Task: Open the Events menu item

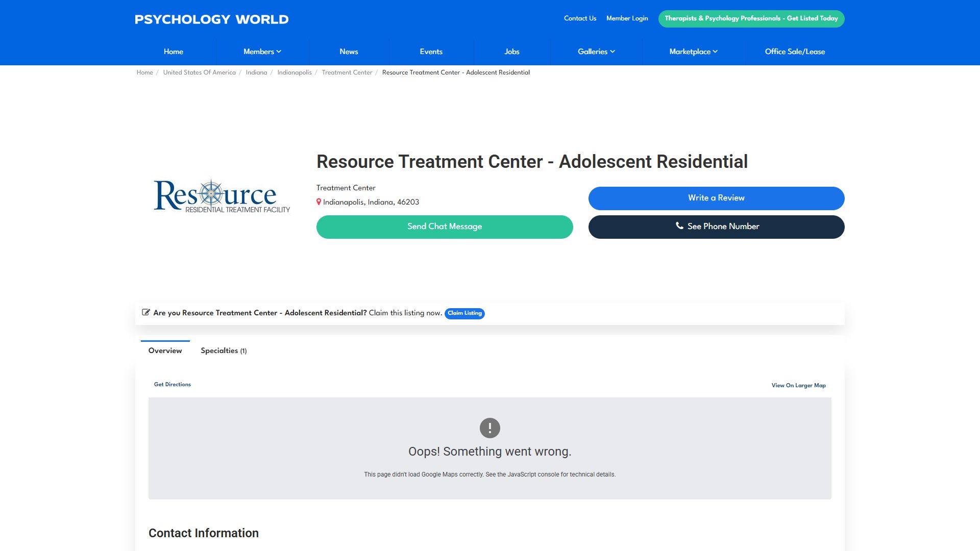Action: pos(431,52)
